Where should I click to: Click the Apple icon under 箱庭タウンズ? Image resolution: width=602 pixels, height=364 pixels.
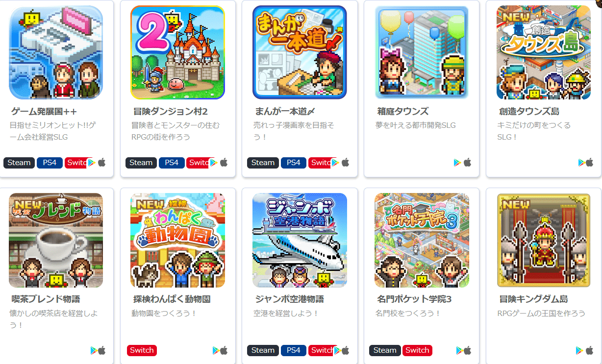click(467, 163)
